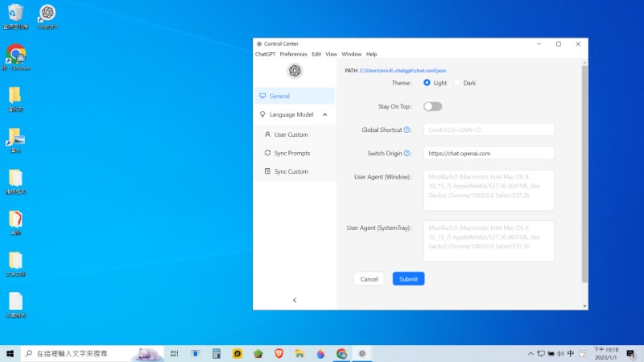
Task: Click the network icon in system tray
Action: pyautogui.click(x=541, y=353)
